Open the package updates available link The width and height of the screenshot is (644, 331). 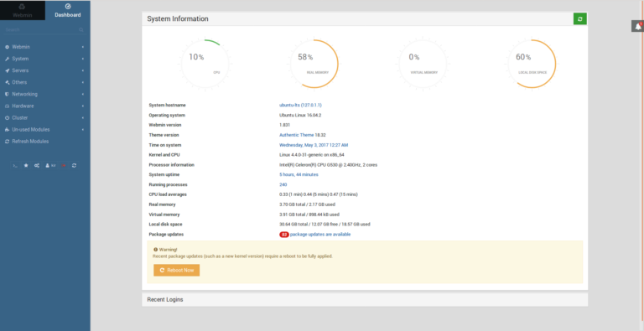320,235
